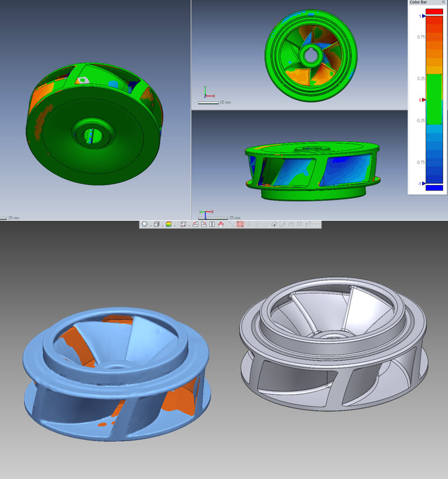Screen dimensions: 448x479
Task: Click the hexagon display icon in the toolbar
Action: pos(144,224)
